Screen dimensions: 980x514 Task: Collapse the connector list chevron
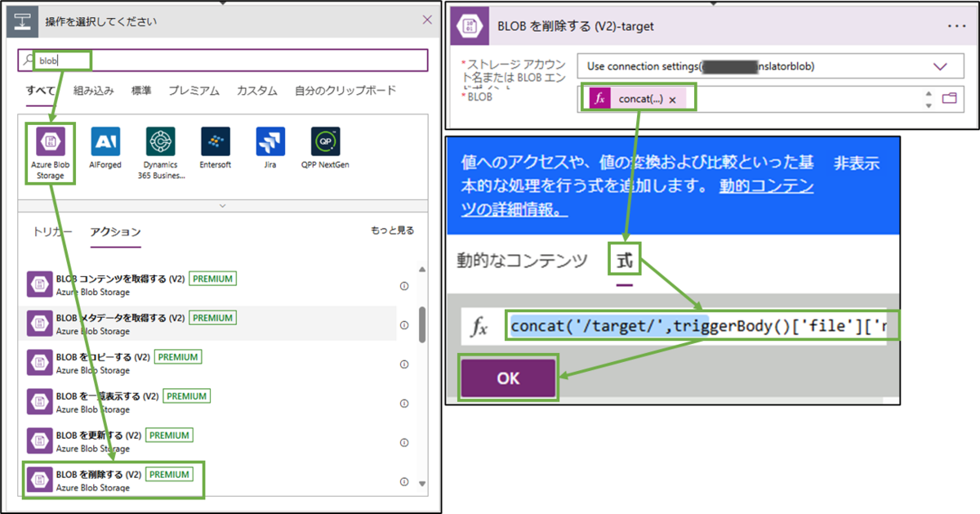222,206
